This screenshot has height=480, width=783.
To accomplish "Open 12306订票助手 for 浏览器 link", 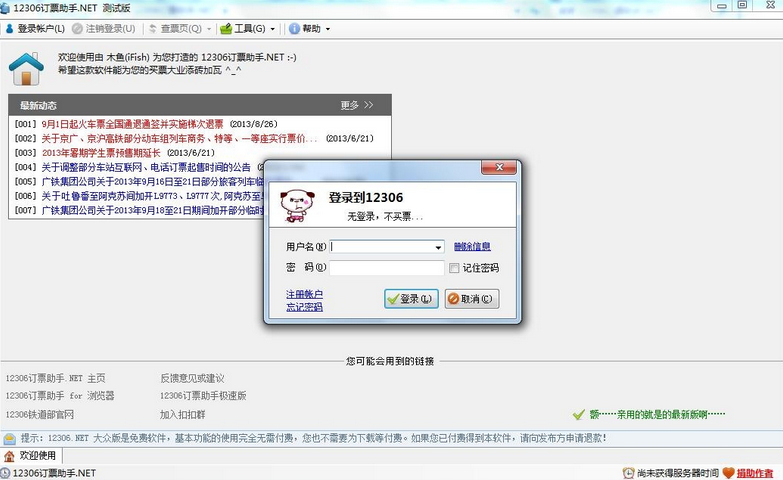I will coord(60,396).
